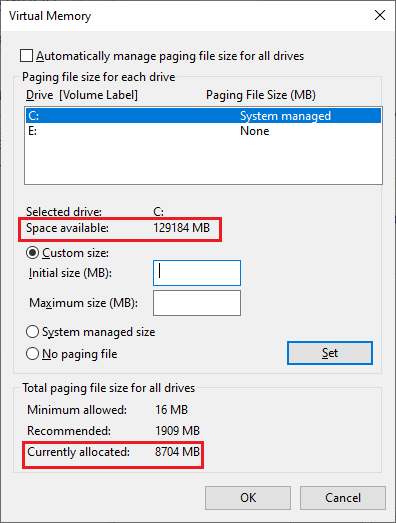396x523 pixels.
Task: Click the None paging size value
Action: pyautogui.click(x=255, y=131)
